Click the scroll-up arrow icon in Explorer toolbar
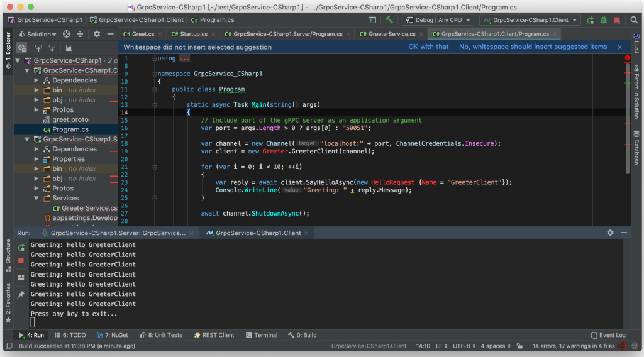The image size is (644, 357). tap(38, 48)
